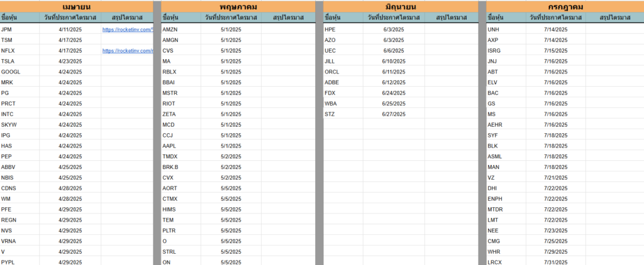Image resolution: width=644 pixels, height=265 pixels.
Task: Select the ISRG ticker cell
Action: [x=506, y=51]
